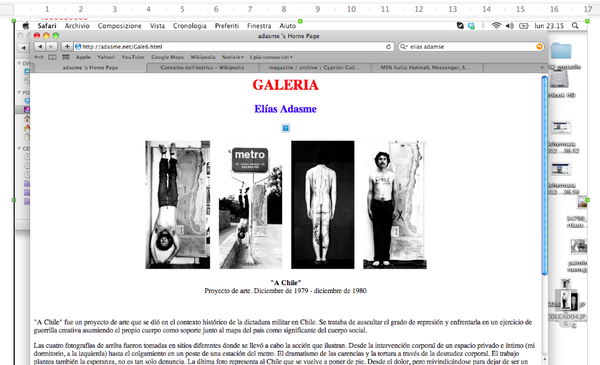Viewport: 600px width, 365px height.
Task: Expand I più conosciuti bookmarks dropdown
Action: coord(271,57)
